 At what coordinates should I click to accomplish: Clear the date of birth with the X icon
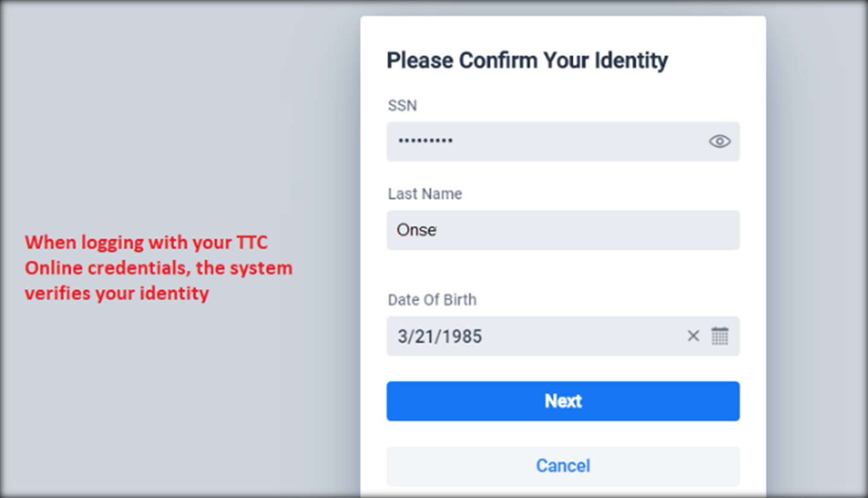click(x=693, y=336)
